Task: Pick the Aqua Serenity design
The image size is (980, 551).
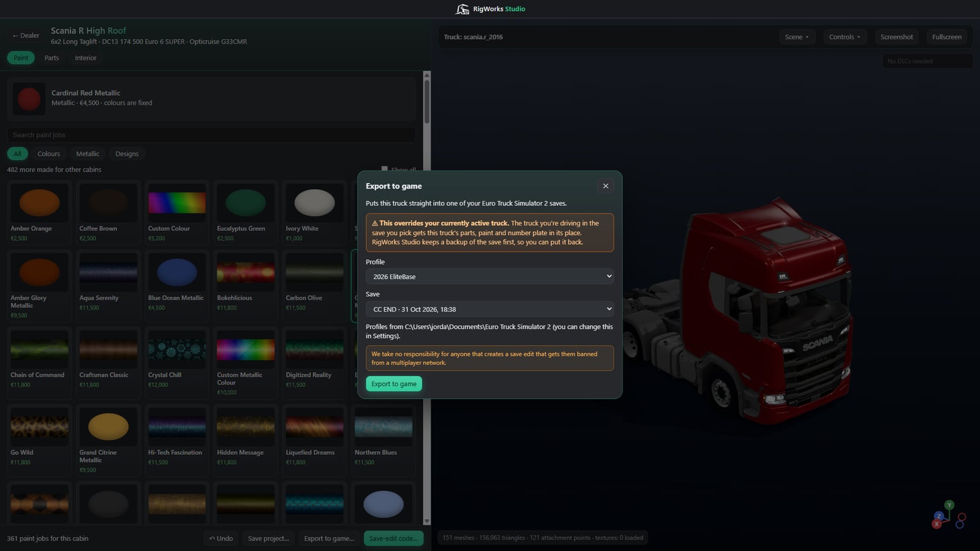Action: click(108, 286)
